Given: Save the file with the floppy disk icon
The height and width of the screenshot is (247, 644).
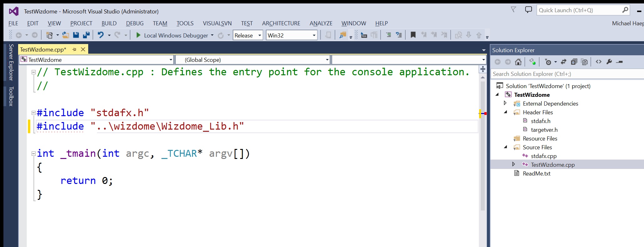Looking at the screenshot, I should (x=76, y=35).
